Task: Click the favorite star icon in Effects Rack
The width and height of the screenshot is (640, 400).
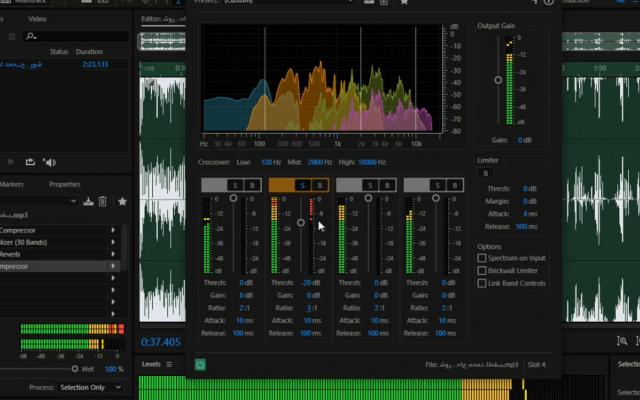Action: coord(122,201)
